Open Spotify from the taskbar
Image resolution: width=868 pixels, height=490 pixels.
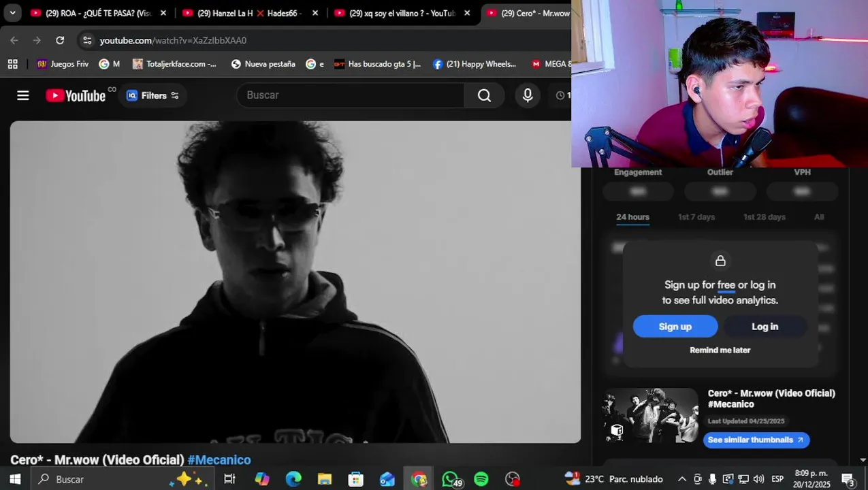481,479
